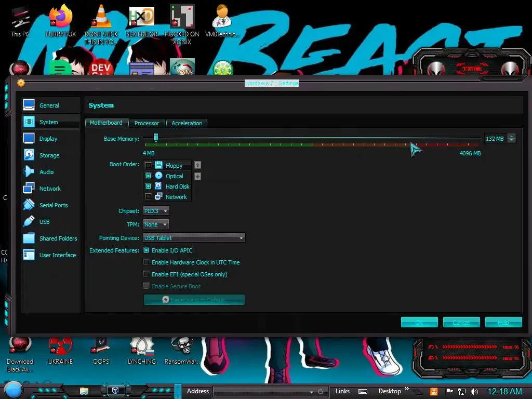
Task: Open Pointing Device USB Tablet dropdown
Action: click(x=194, y=238)
